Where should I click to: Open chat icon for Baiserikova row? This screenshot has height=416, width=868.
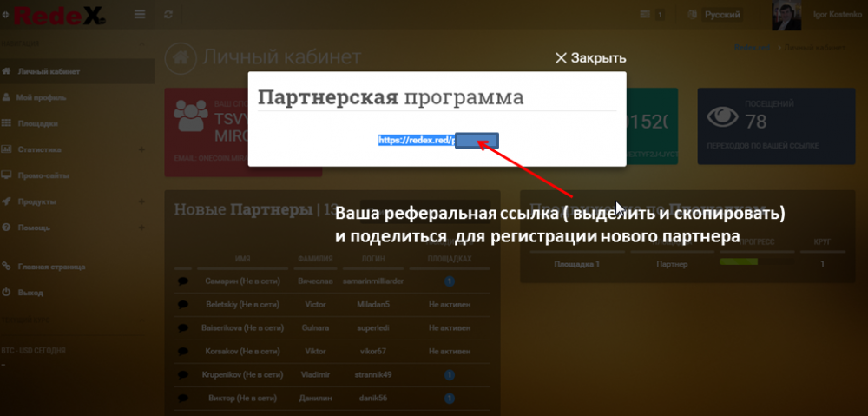[183, 328]
